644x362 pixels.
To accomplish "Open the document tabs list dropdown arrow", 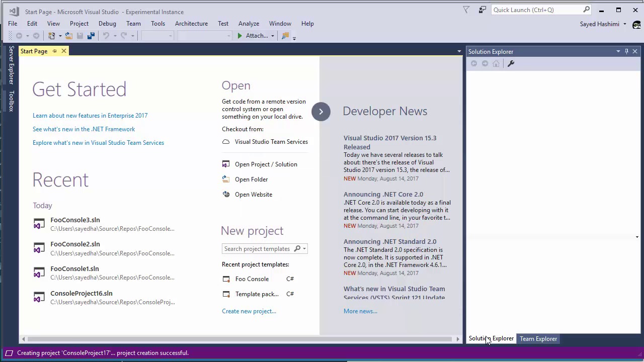I will [x=459, y=51].
